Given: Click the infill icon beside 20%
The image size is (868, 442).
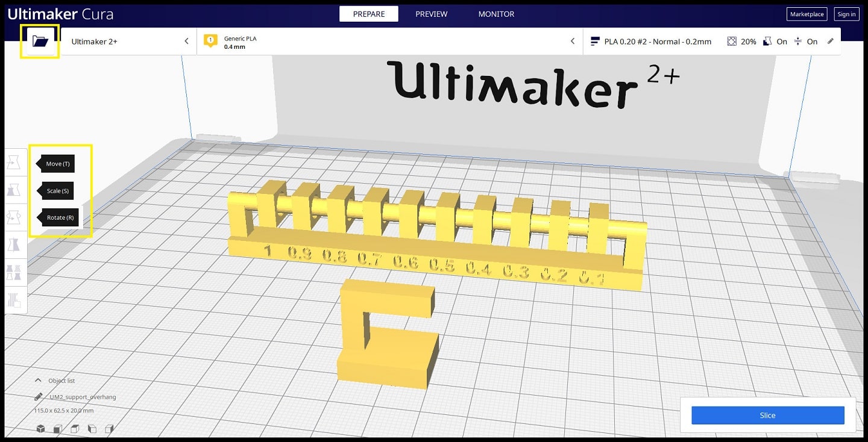Looking at the screenshot, I should click(732, 42).
